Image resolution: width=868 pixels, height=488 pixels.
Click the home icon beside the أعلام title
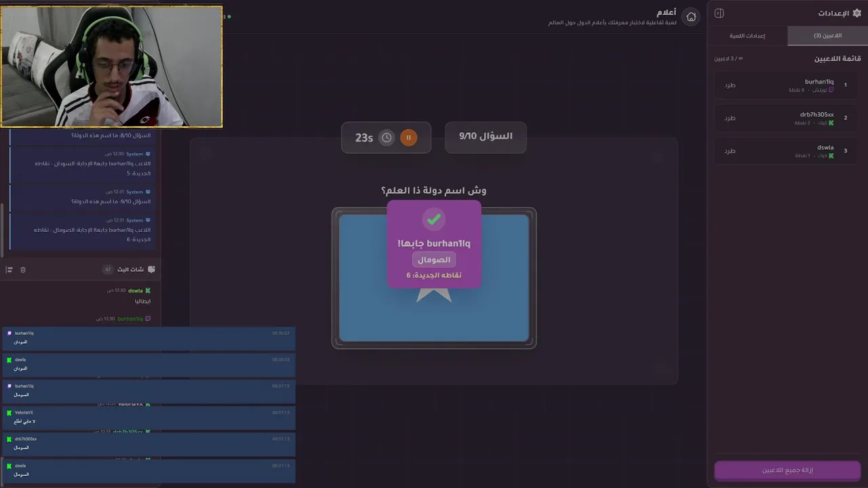(x=691, y=17)
